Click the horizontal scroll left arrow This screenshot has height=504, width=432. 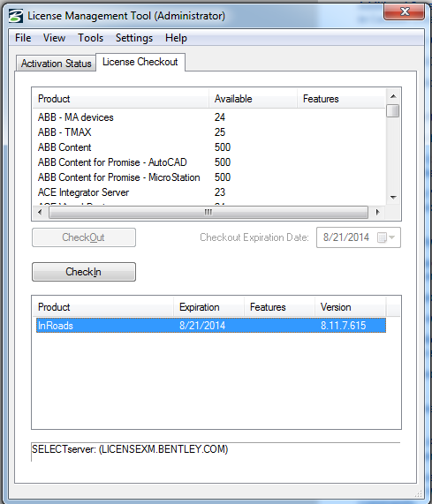point(40,212)
